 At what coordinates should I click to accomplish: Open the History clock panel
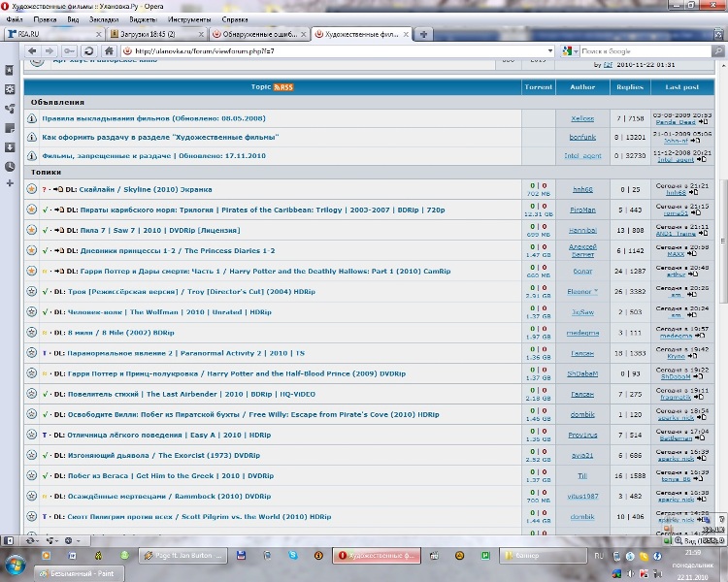point(9,166)
